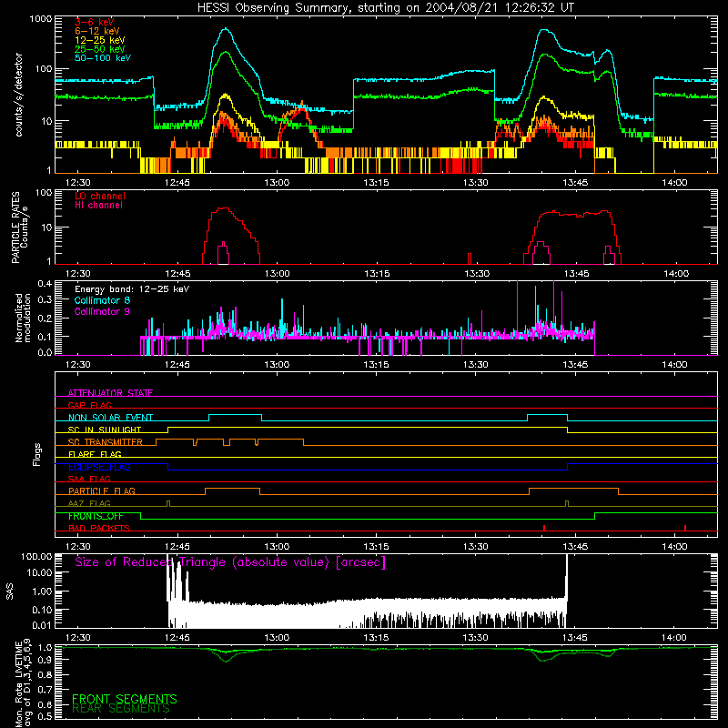The width and height of the screenshot is (728, 728).
Task: Click the HI channel legend label
Action: point(98,206)
